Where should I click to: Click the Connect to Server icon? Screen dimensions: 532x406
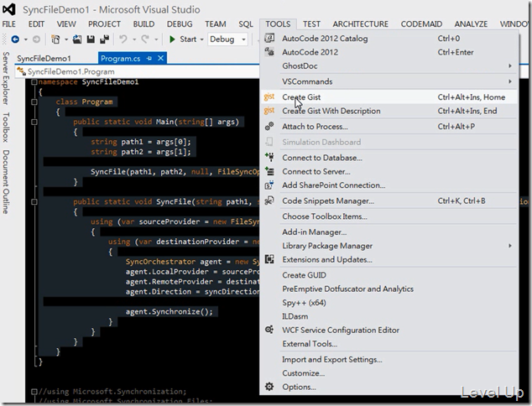(269, 171)
